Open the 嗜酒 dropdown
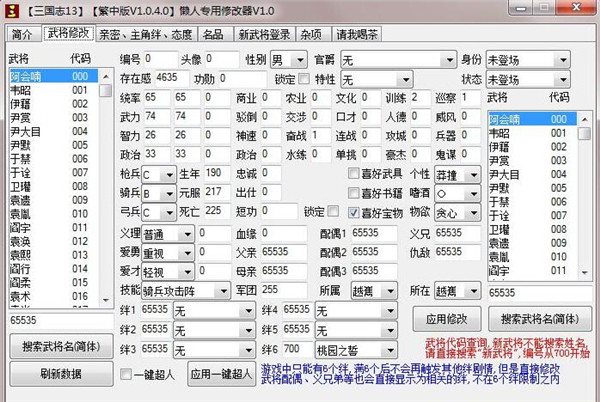 [x=458, y=194]
